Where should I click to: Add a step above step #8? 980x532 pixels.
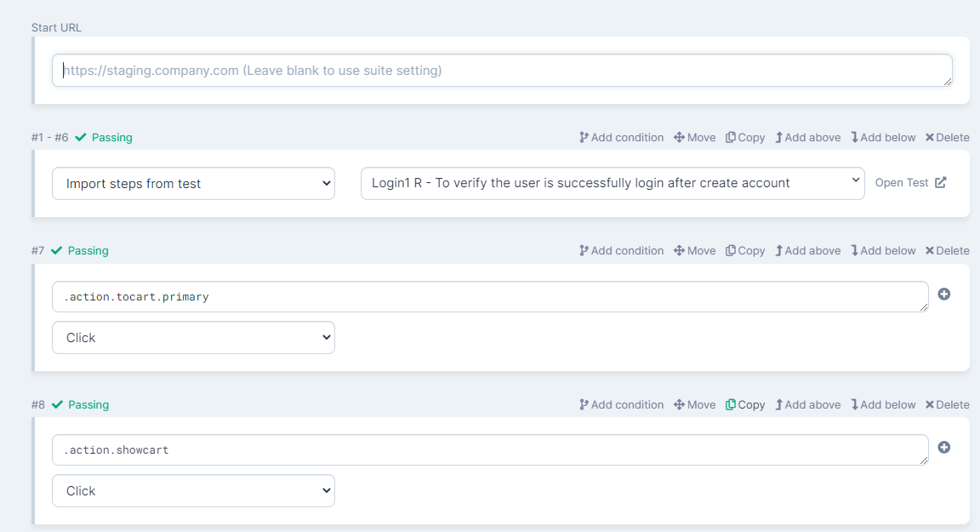(x=807, y=405)
